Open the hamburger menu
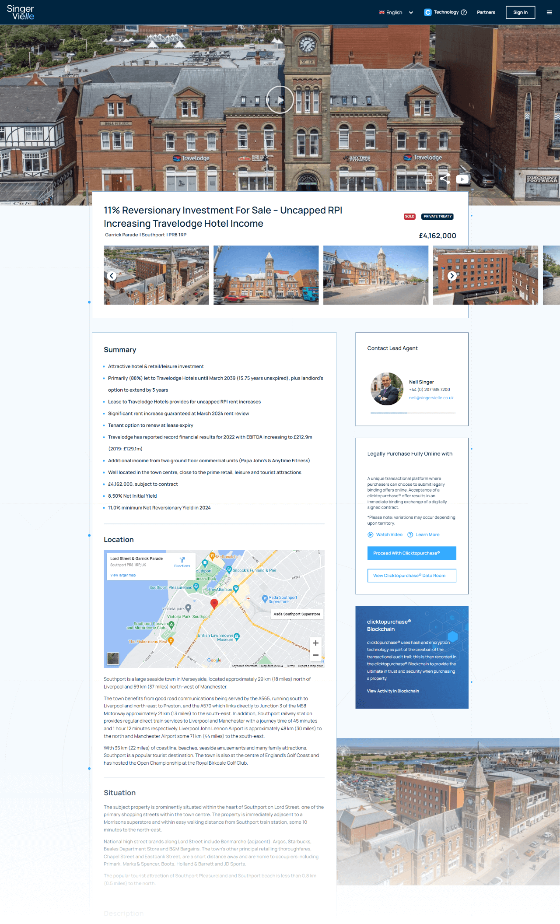The height and width of the screenshot is (924, 560). click(549, 12)
